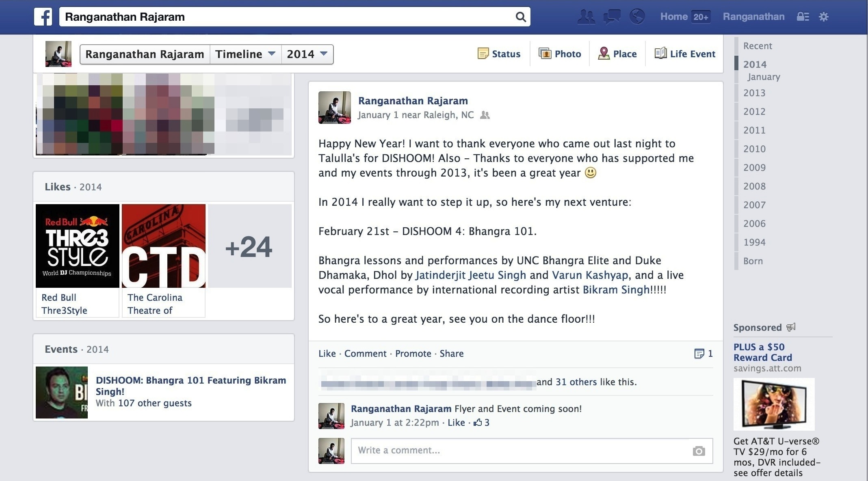Click the search magnifier icon
Viewport: 868px width, 481px height.
tap(521, 17)
